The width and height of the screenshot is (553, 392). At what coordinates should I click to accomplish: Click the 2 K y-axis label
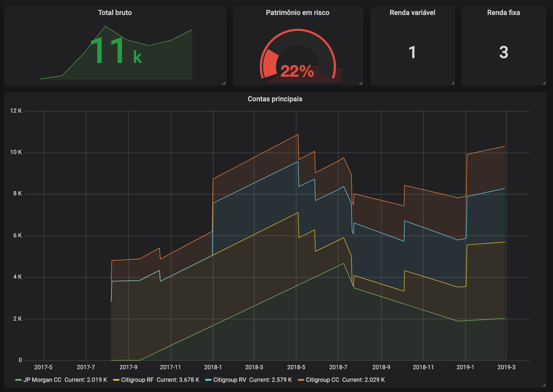point(17,319)
